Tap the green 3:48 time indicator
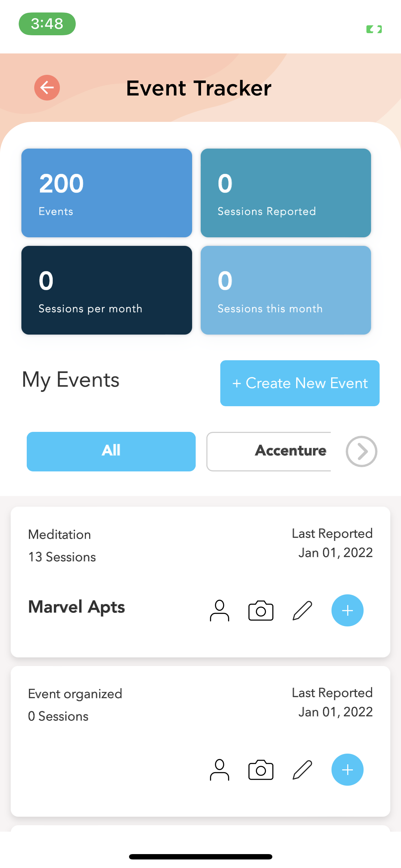This screenshot has width=401, height=868. click(47, 24)
